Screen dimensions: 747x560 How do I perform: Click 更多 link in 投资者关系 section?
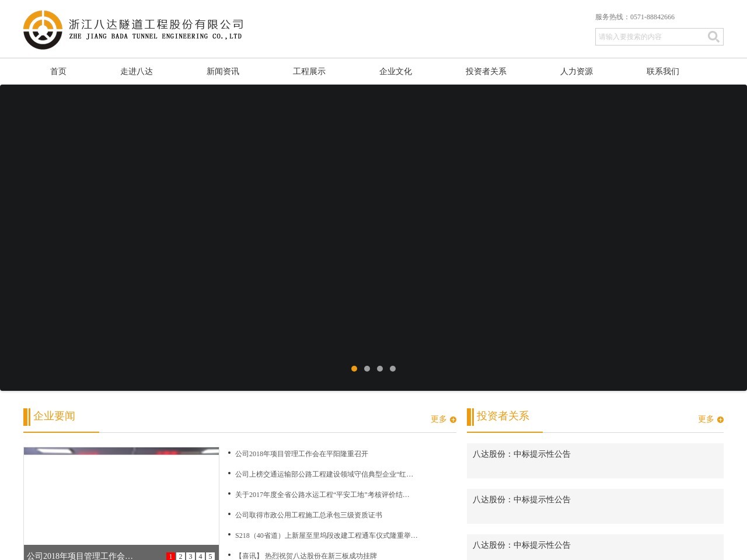coord(706,419)
